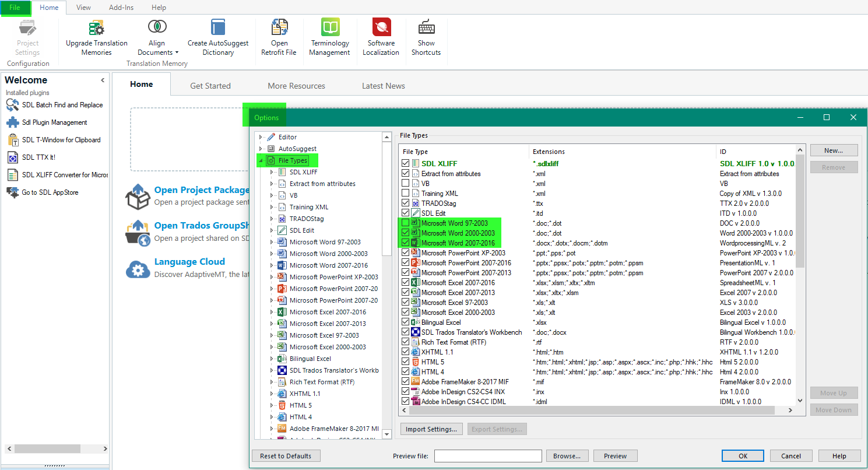This screenshot has width=868, height=470.
Task: Open Retrofit File from the ribbon
Action: (279, 28)
